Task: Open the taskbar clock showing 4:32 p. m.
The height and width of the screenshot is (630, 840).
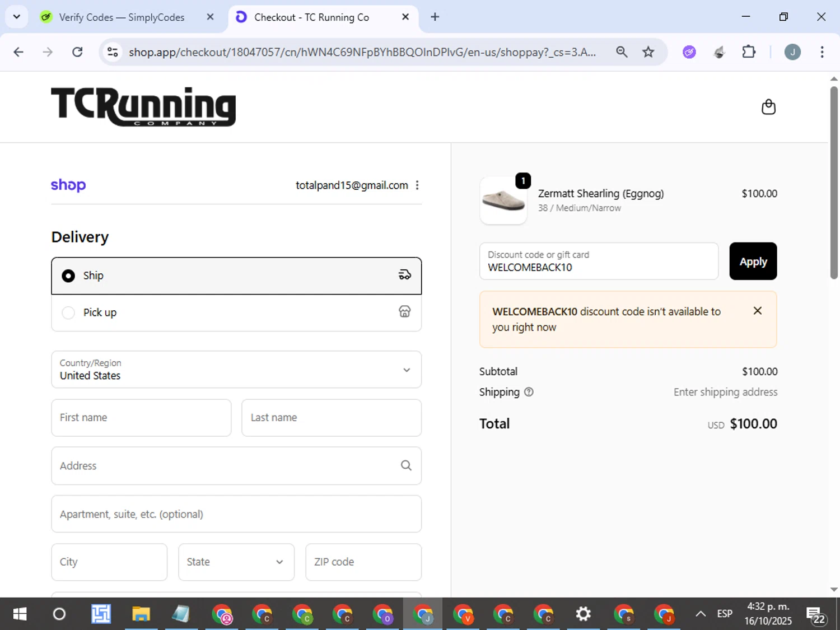Action: [768, 614]
